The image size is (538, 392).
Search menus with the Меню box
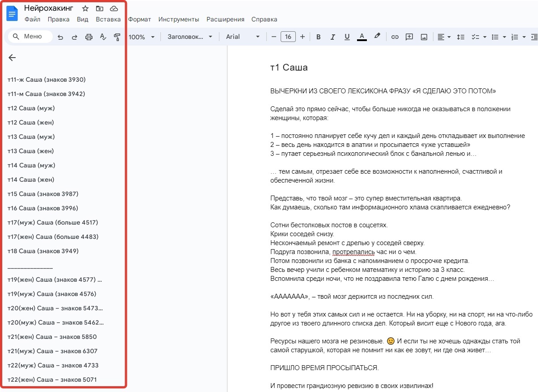pos(30,37)
